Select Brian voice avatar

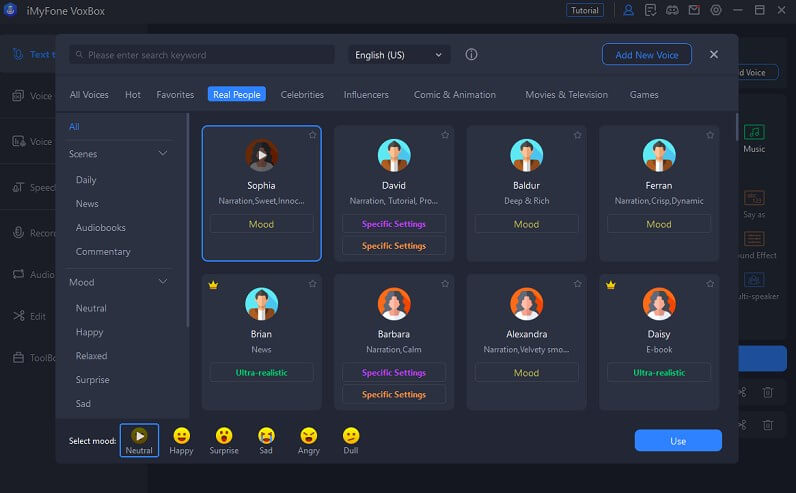click(x=261, y=304)
